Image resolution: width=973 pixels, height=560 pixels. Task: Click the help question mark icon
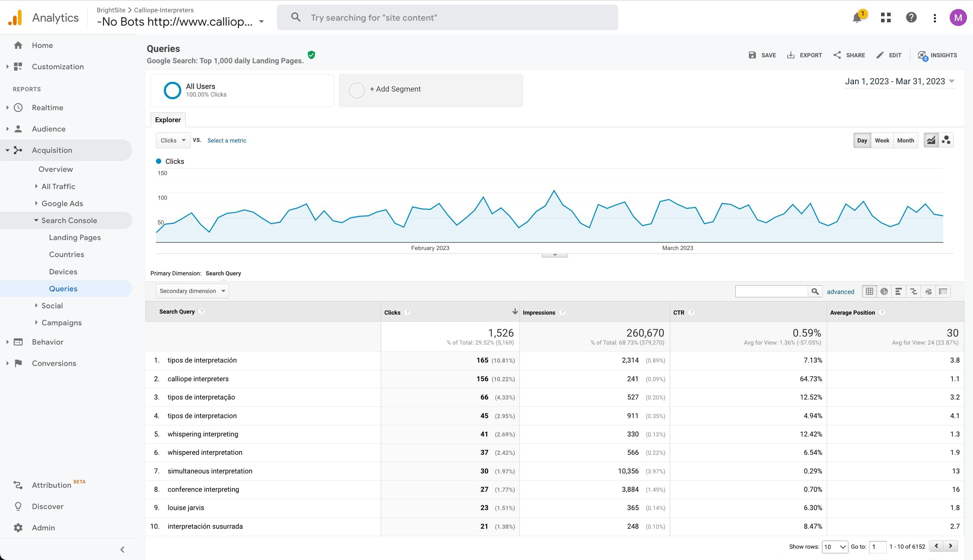tap(911, 18)
